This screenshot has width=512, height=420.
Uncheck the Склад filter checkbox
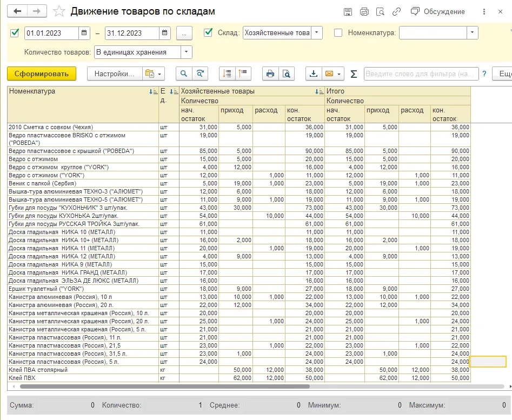(208, 32)
